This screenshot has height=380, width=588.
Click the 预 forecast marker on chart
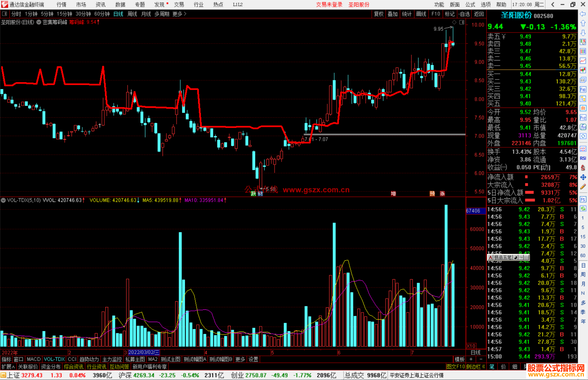432,193
